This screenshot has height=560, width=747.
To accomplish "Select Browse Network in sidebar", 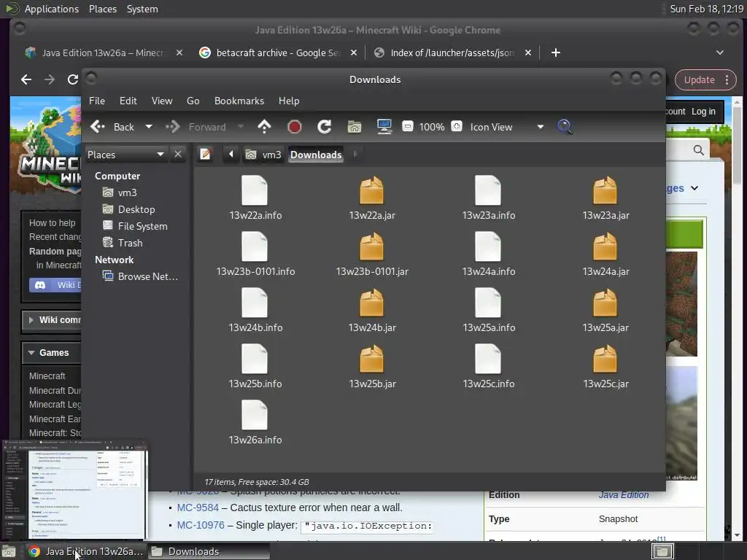I will coord(140,276).
